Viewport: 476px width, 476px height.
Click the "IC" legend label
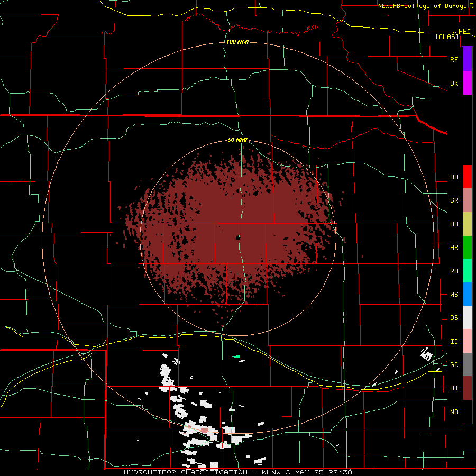(x=454, y=342)
